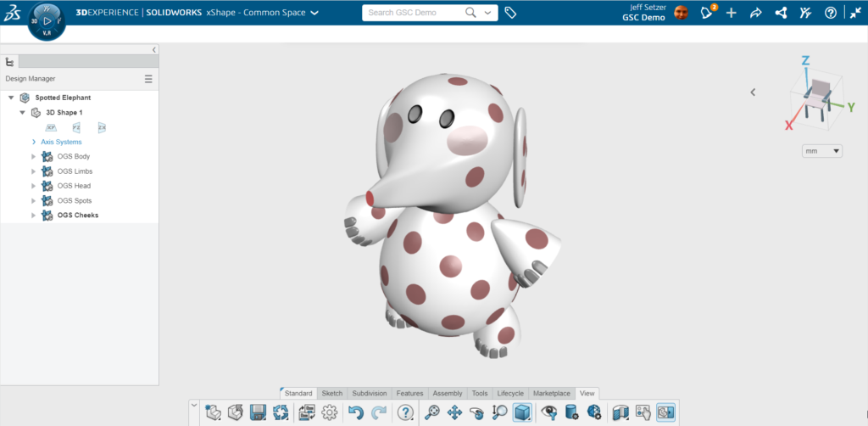Click the Rotate view tool icon
868x426 pixels.
pyautogui.click(x=476, y=412)
